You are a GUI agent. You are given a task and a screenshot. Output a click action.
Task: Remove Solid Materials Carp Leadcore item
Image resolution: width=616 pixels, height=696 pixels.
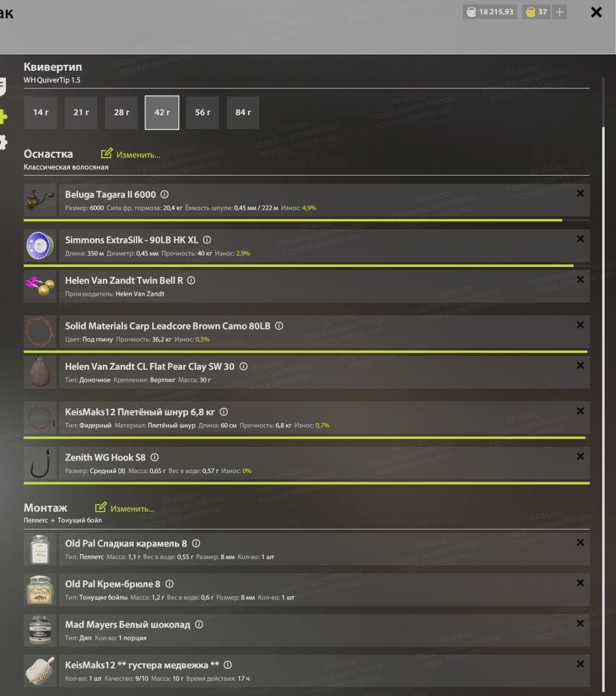580,325
